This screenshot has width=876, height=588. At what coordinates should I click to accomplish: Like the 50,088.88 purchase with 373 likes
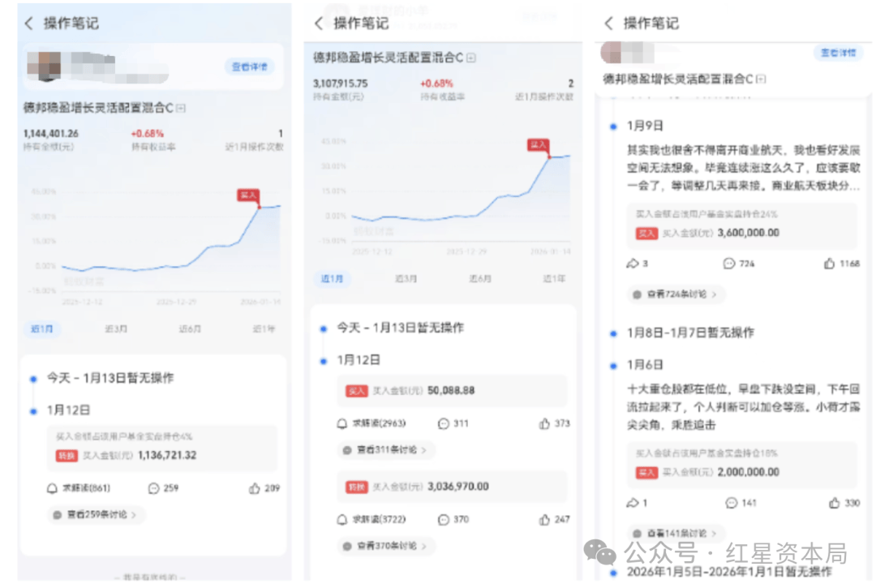(544, 423)
